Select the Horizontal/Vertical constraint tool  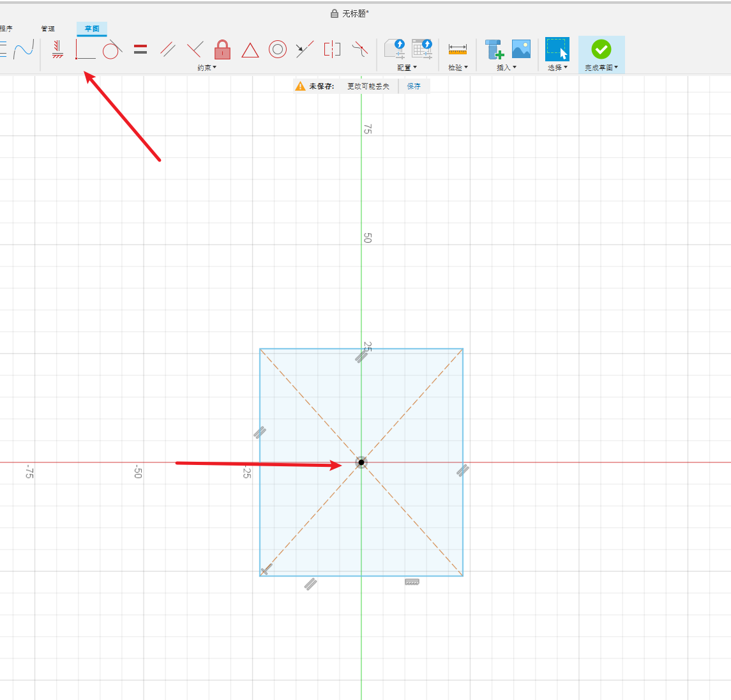(x=58, y=49)
